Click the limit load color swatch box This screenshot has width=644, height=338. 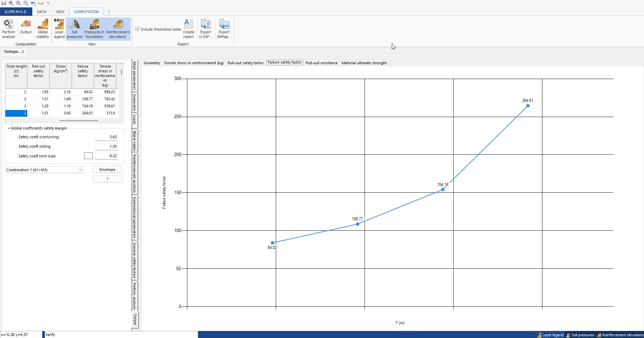pyautogui.click(x=88, y=156)
